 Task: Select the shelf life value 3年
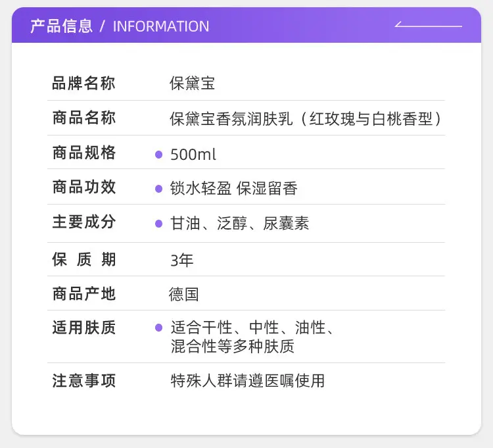point(181,261)
